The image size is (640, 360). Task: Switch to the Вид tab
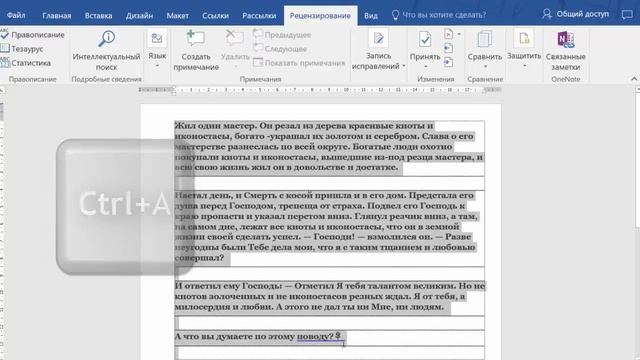[371, 16]
